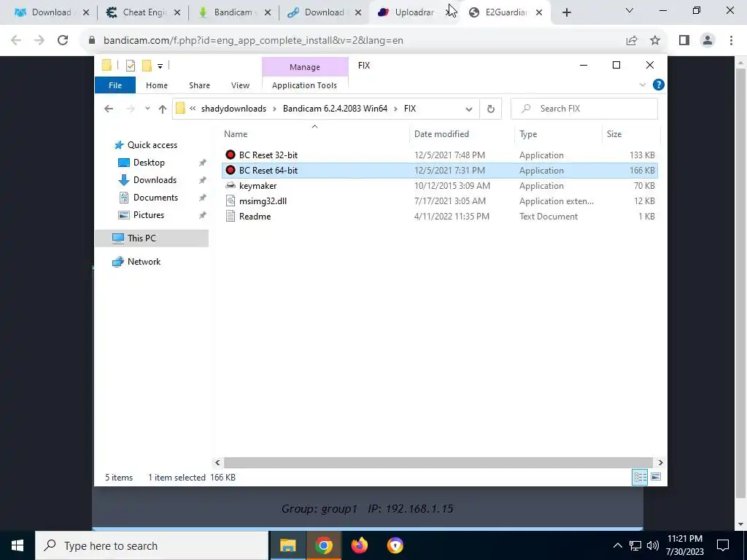Click the Readme text document icon

(231, 216)
